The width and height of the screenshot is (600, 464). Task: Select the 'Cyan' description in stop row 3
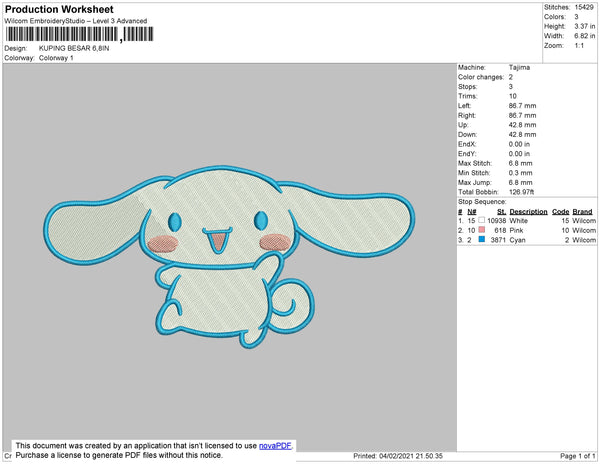[x=517, y=240]
